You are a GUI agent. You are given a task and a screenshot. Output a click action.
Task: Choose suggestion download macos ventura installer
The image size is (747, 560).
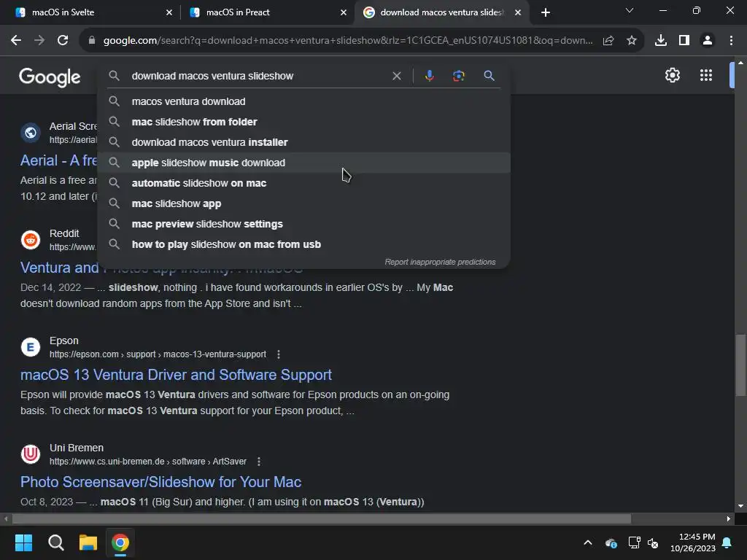(303, 142)
